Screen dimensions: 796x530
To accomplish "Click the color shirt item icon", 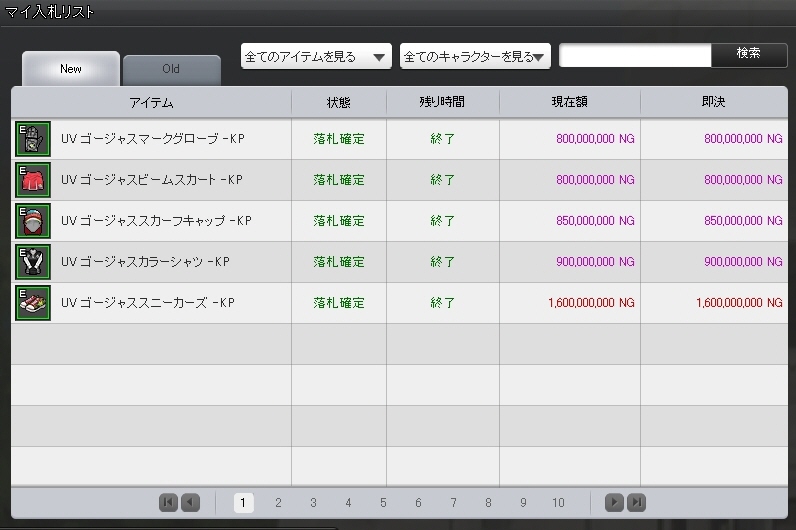I will [x=33, y=262].
